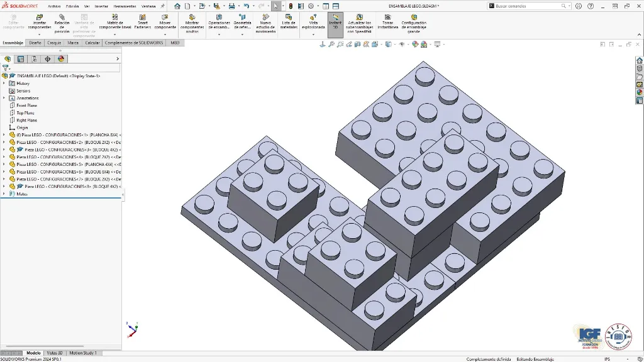
Task: Undo the last action with the Undo arrow
Action: click(246, 6)
